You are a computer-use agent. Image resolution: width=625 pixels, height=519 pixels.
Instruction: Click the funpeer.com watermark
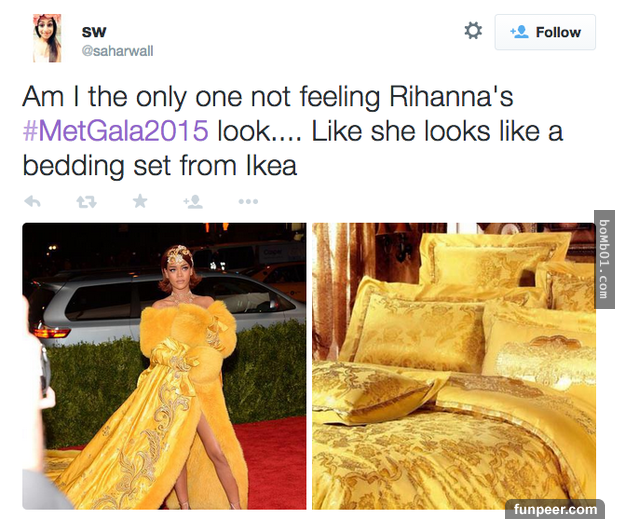tap(555, 509)
